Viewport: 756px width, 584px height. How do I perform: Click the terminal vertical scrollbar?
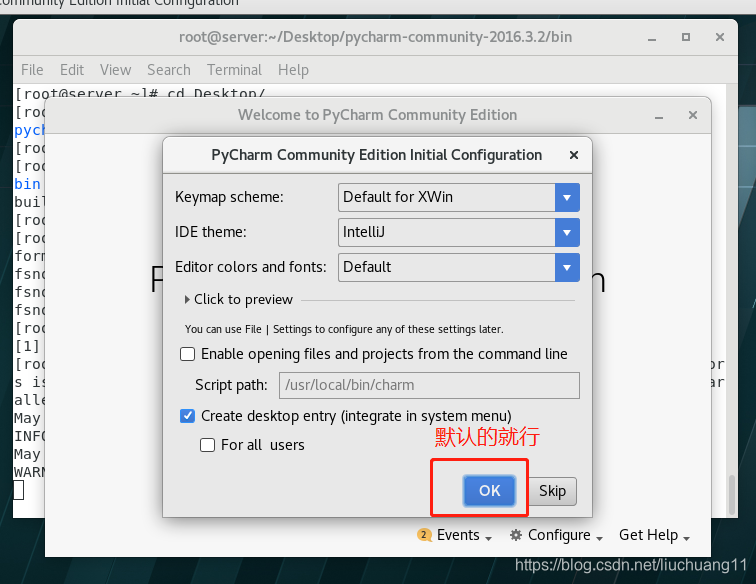click(732, 495)
